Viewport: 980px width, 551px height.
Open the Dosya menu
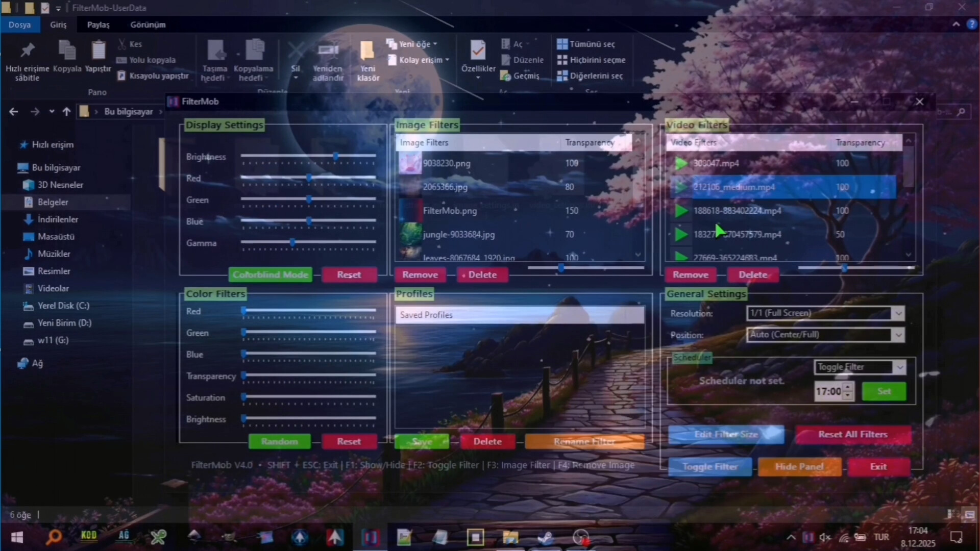coord(20,24)
